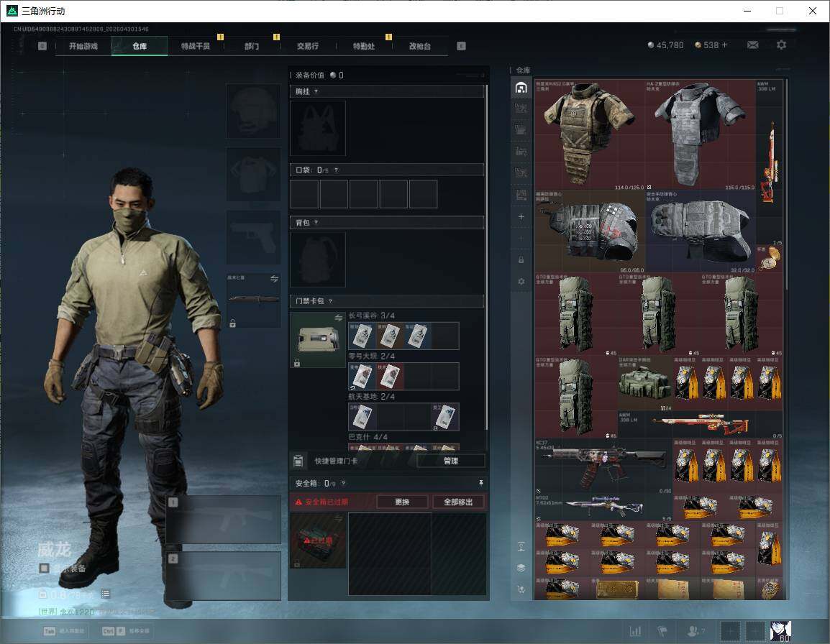Viewport: 830px width, 644px height.
Task: Select the M700 rifle item
Action: click(x=603, y=507)
